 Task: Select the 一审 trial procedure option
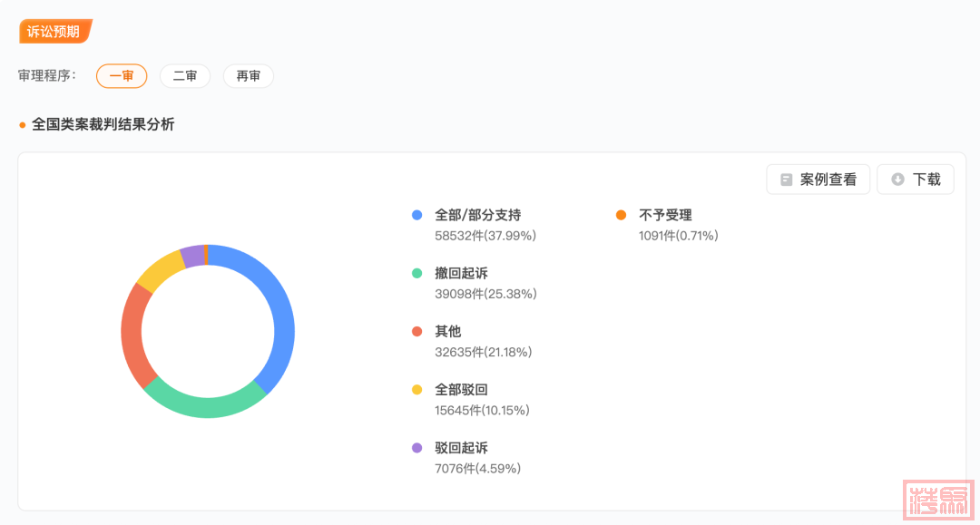(x=122, y=76)
